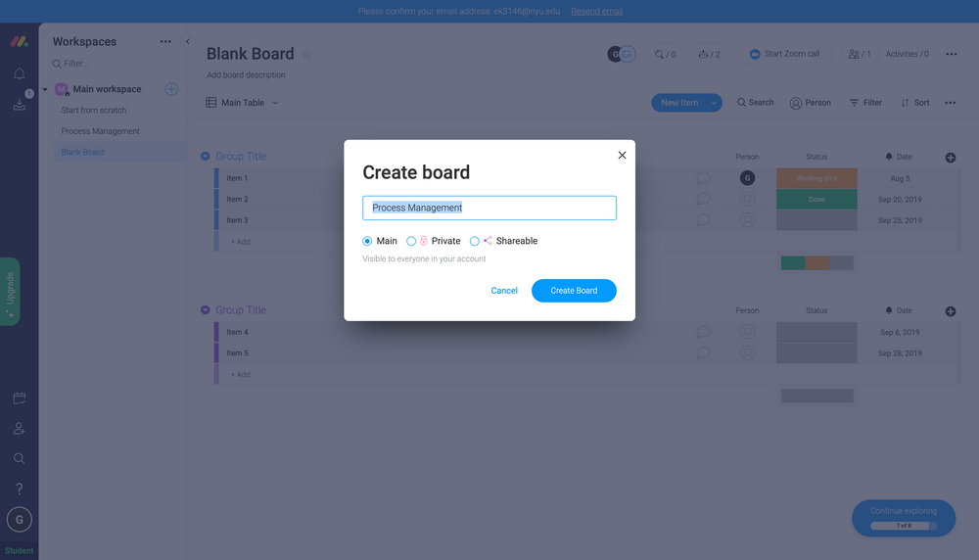Assign a person to Item 4

click(747, 332)
